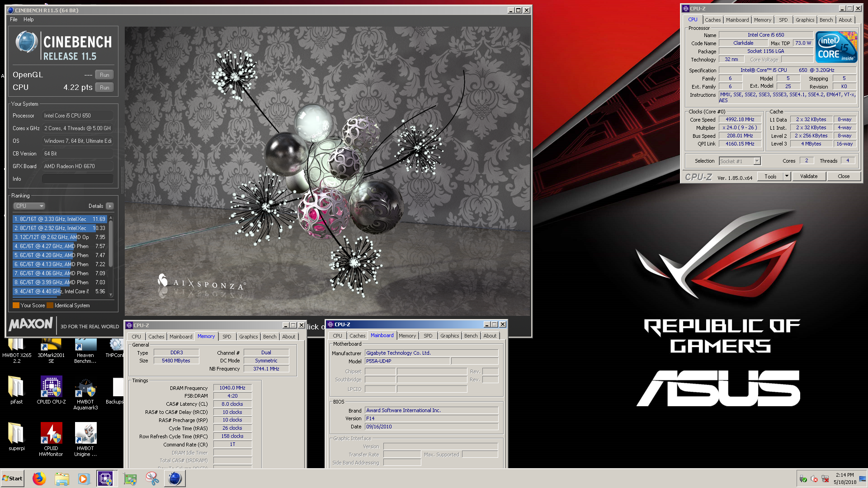
Task: Click the volume muted tray icon
Action: pyautogui.click(x=814, y=479)
